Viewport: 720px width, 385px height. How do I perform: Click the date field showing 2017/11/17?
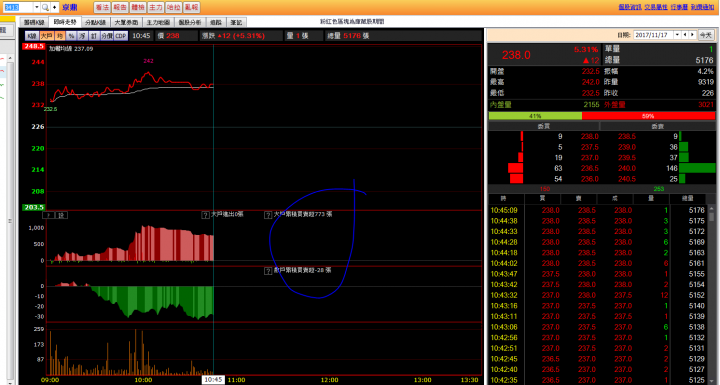coord(653,35)
